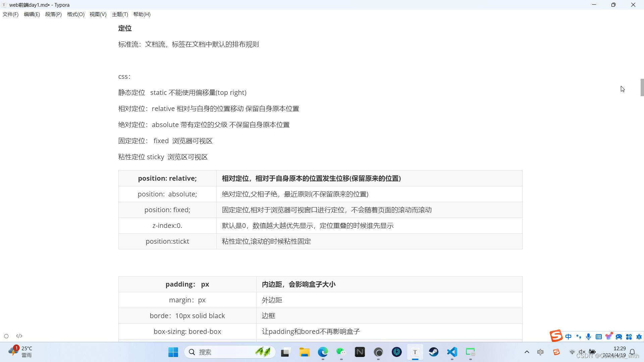Open the 主题(T) theme menu
644x362 pixels.
120,14
